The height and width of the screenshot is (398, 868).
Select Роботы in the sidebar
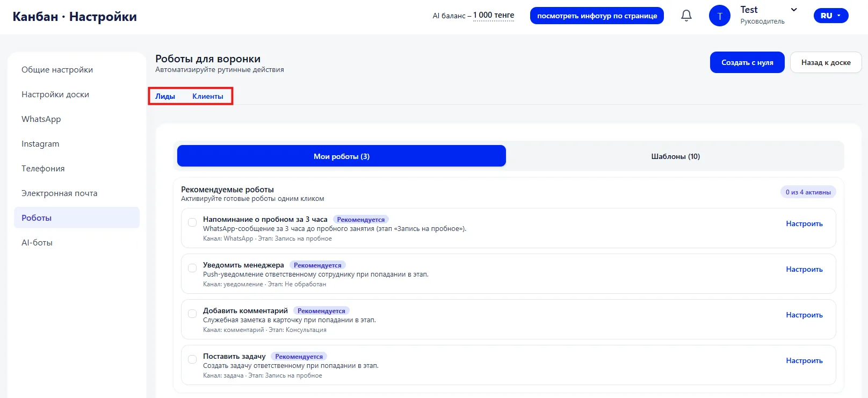(x=77, y=218)
